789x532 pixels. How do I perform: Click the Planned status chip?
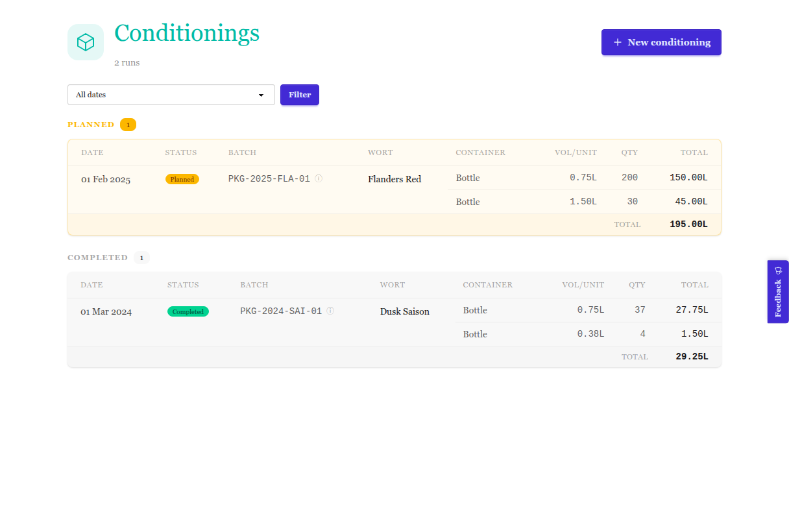[182, 178]
